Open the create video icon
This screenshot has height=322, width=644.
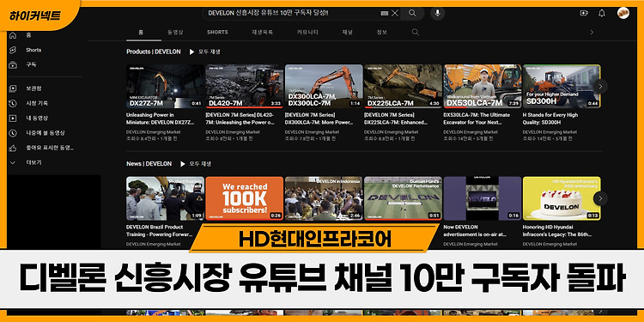click(x=584, y=13)
